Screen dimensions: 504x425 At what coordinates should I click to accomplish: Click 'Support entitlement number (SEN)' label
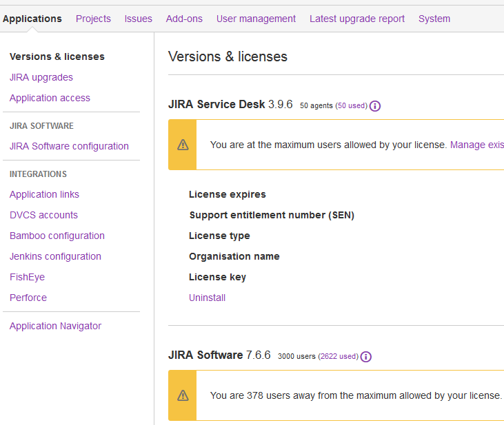tap(272, 215)
